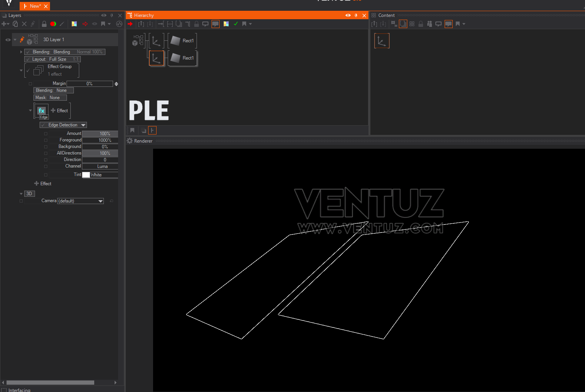
Task: Click the Foreground 1000% value field
Action: click(x=100, y=140)
